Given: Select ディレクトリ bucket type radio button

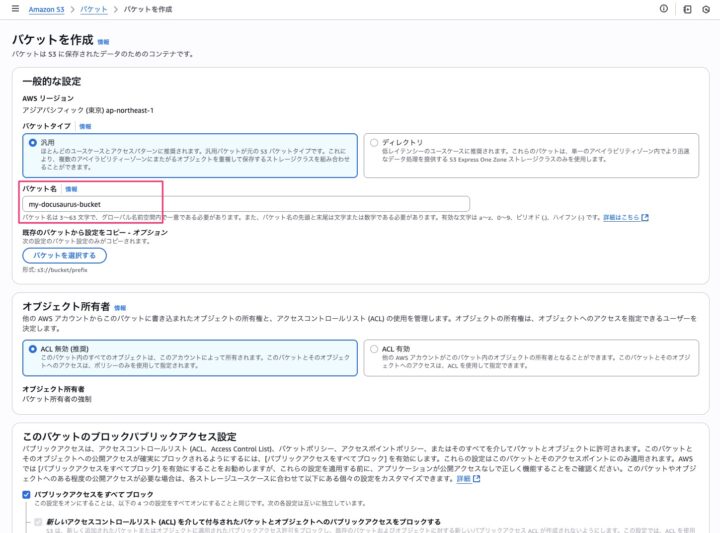Looking at the screenshot, I should 374,143.
